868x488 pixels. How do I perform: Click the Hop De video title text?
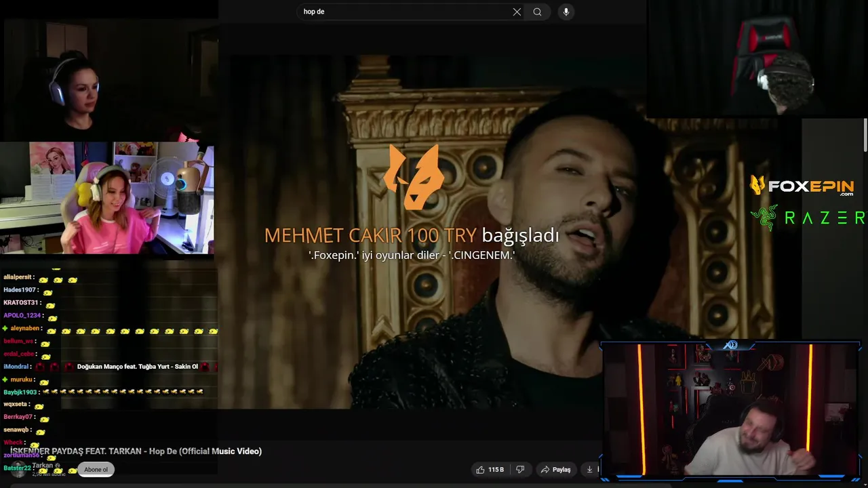tap(136, 451)
